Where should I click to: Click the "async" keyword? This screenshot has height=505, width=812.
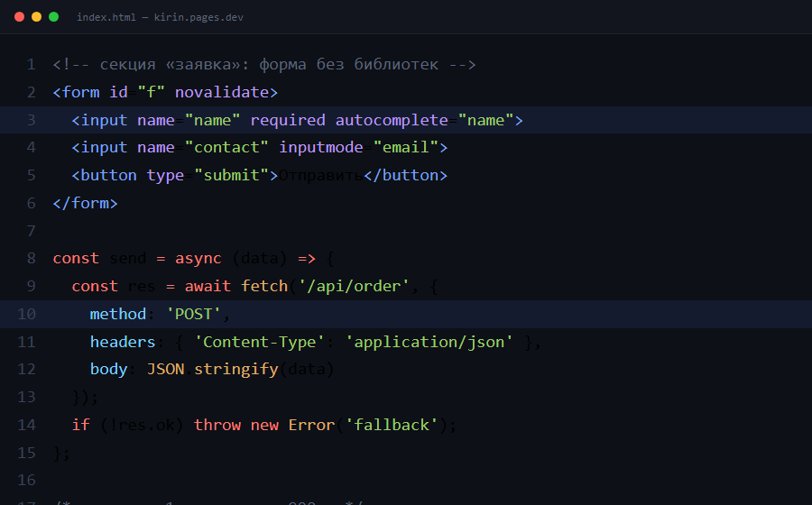point(198,258)
